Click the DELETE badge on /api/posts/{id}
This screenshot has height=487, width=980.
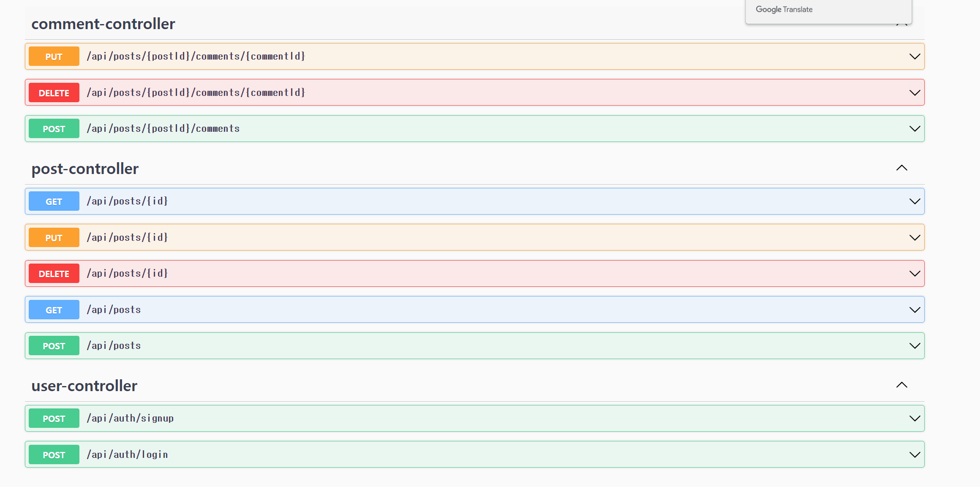pos(54,273)
